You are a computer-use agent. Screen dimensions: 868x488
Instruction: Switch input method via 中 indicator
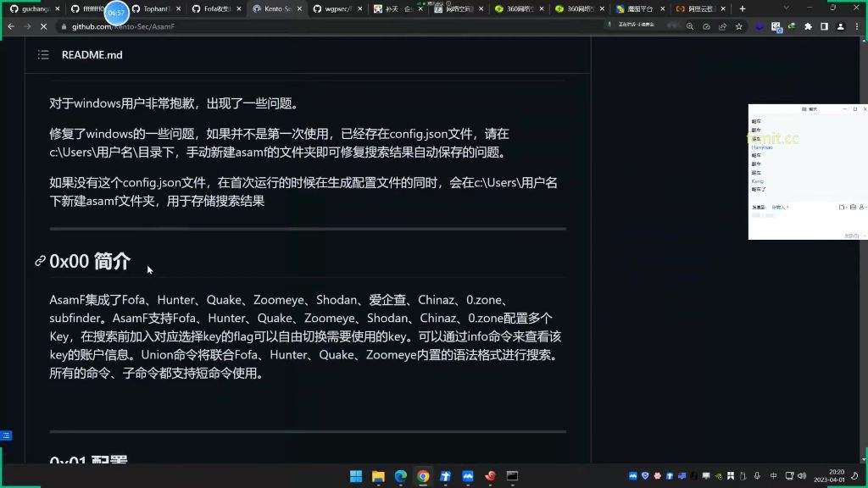(773, 476)
